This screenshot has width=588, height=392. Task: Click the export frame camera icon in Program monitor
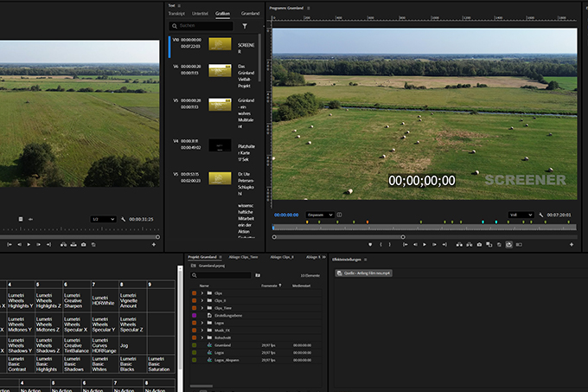(x=479, y=245)
